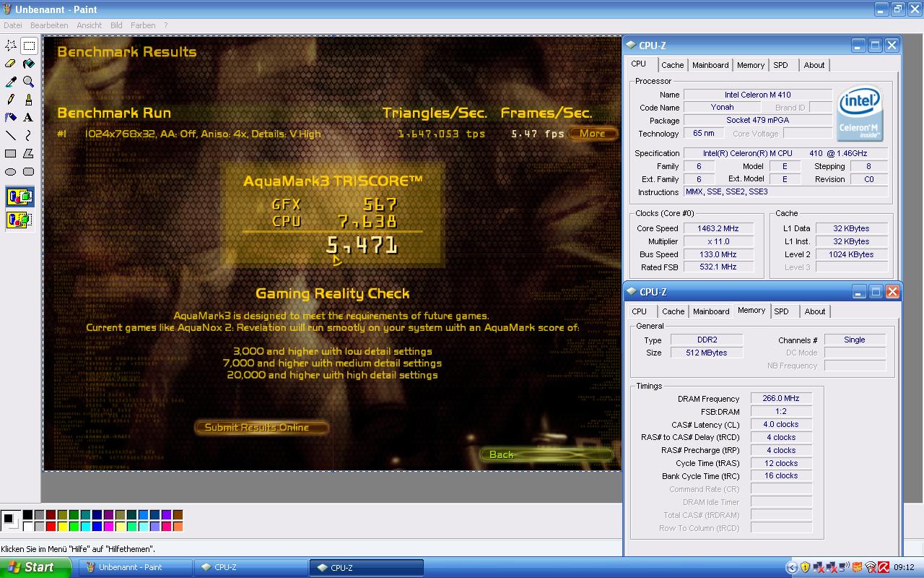Screen dimensions: 924x578
Task: Choose the magenta color swatch
Action: (108, 527)
